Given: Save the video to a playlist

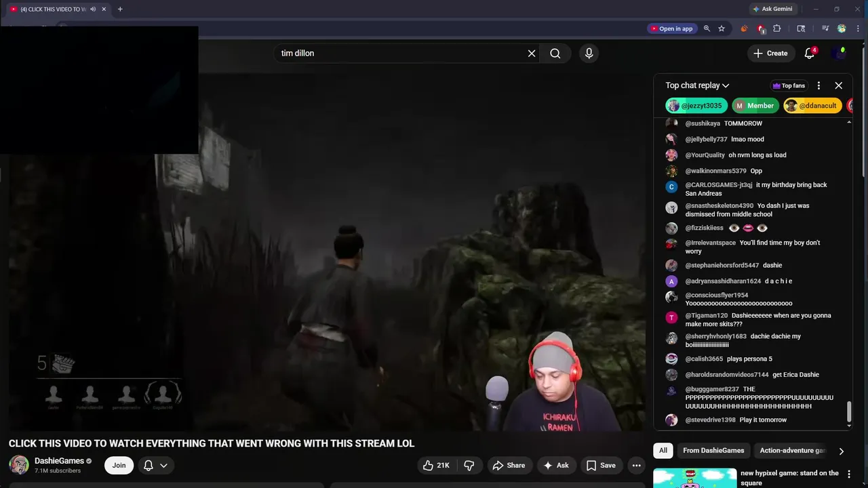Looking at the screenshot, I should 601,466.
